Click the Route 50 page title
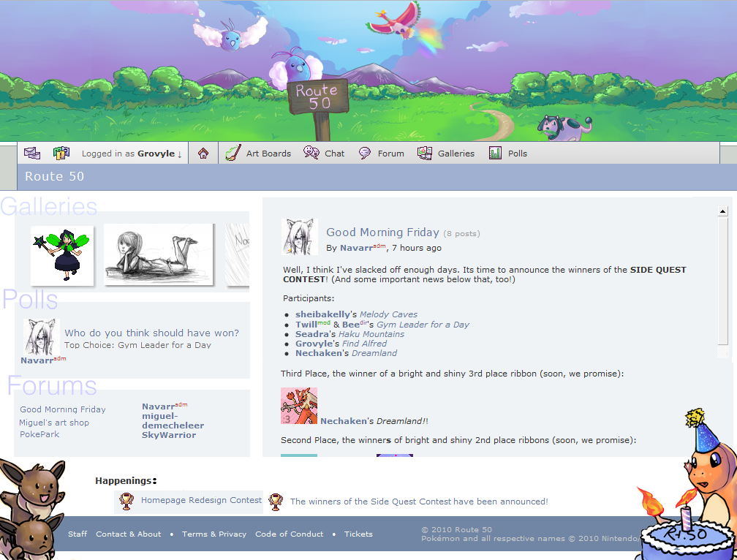 55,176
